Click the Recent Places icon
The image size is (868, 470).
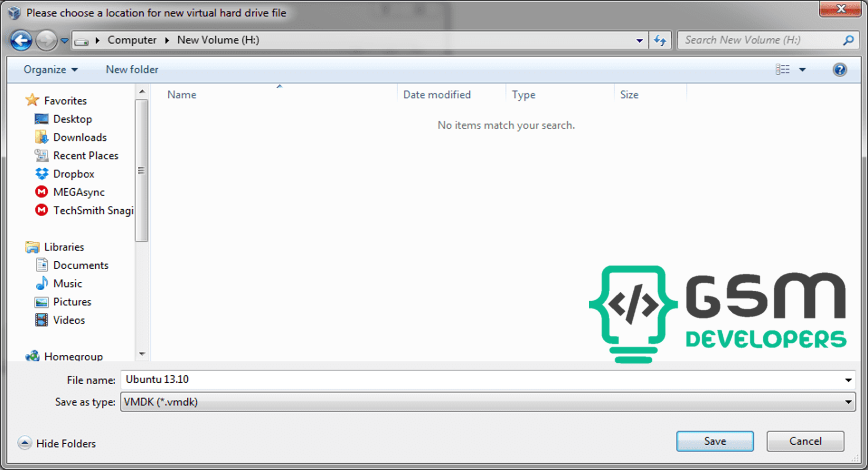click(42, 156)
